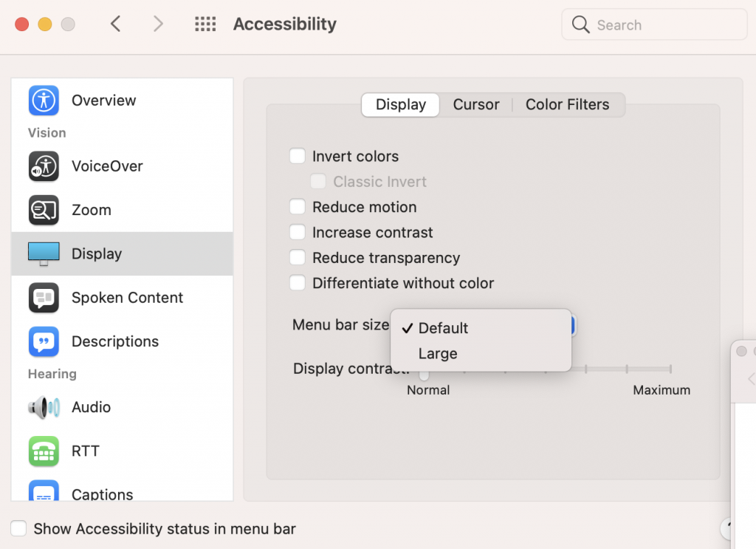Viewport: 756px width, 549px height.
Task: Select the Descriptions speech bubble icon
Action: coord(44,341)
